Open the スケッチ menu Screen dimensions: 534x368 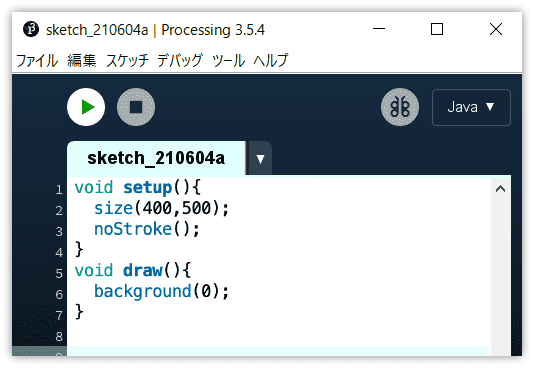[x=127, y=61]
